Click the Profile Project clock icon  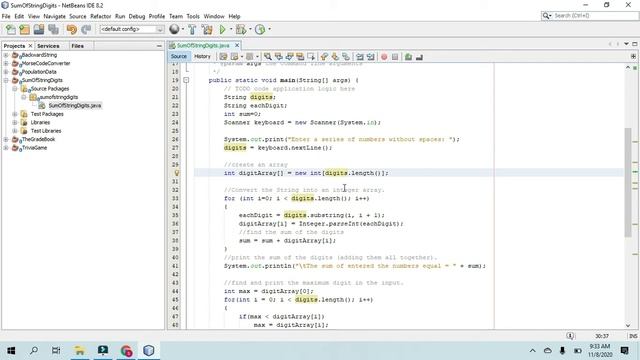260,29
